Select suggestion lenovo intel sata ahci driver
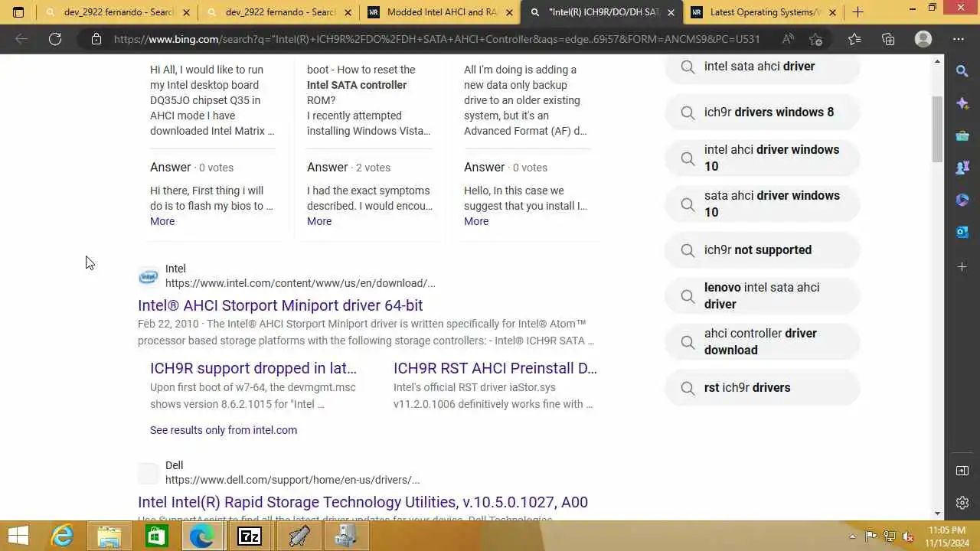 763,295
